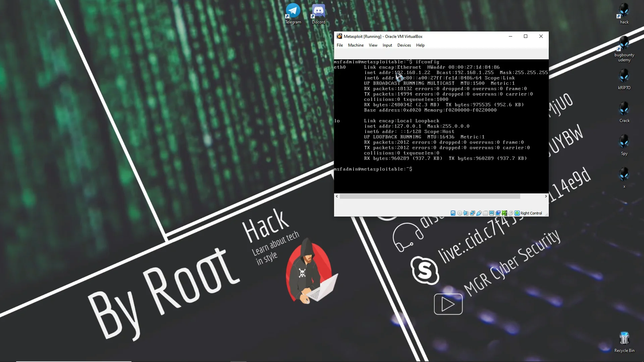
Task: Click the network adapters status icon
Action: coord(473,213)
